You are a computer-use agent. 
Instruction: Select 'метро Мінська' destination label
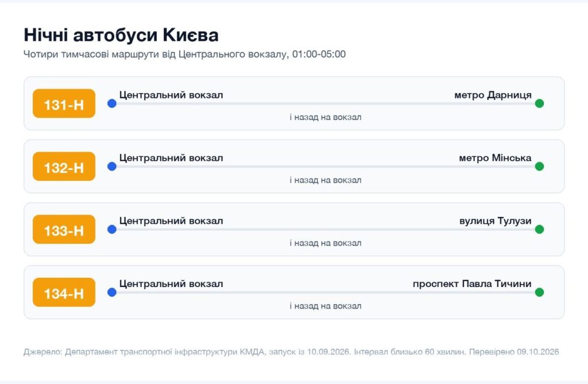click(x=495, y=158)
